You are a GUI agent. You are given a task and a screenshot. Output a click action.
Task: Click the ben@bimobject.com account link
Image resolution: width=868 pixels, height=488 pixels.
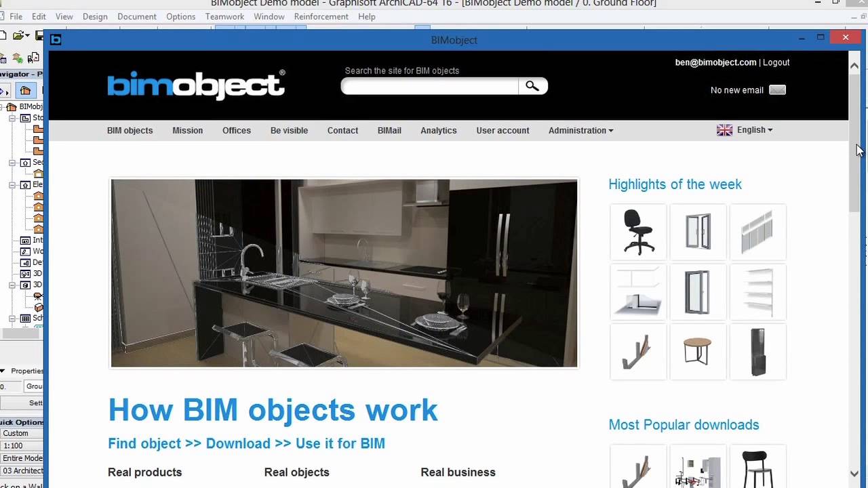point(715,62)
